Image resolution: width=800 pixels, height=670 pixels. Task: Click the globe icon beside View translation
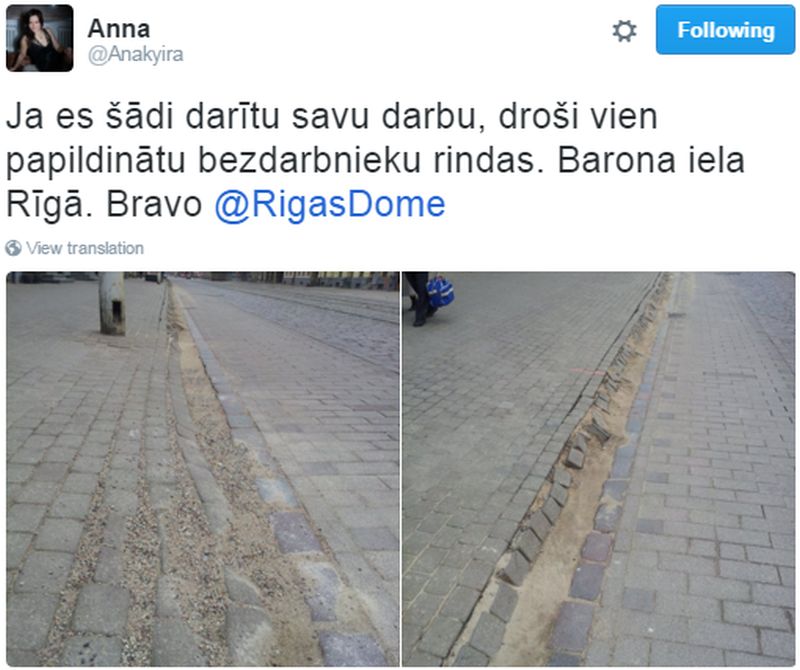[13, 249]
